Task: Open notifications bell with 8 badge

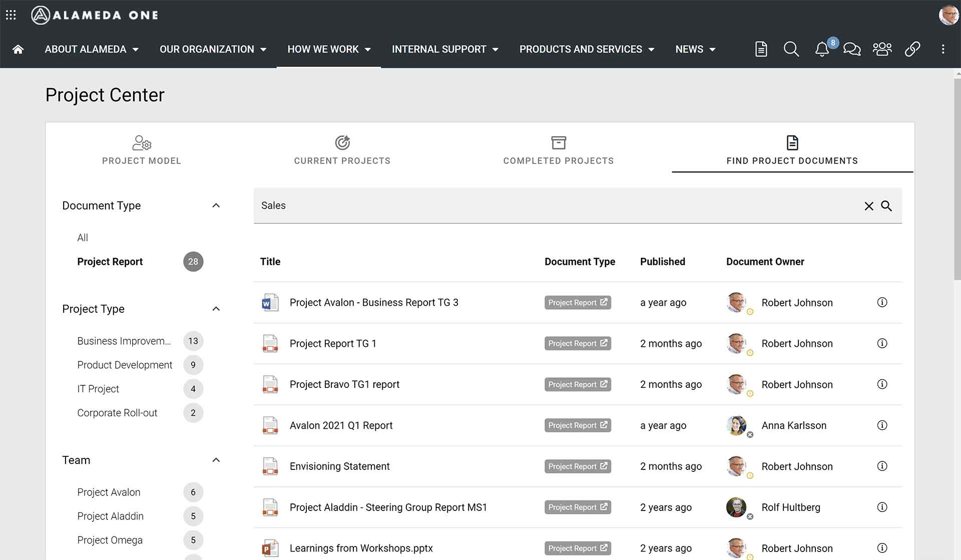Action: pyautogui.click(x=822, y=49)
